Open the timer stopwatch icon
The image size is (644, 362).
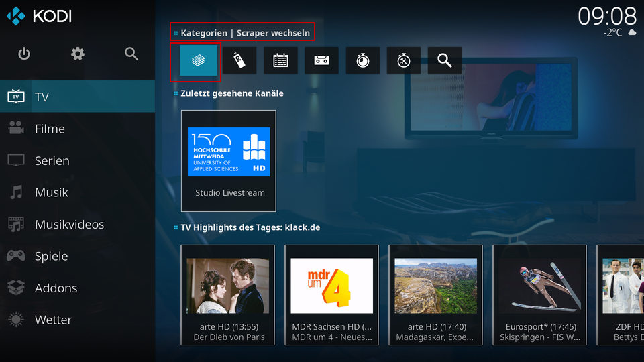(363, 60)
